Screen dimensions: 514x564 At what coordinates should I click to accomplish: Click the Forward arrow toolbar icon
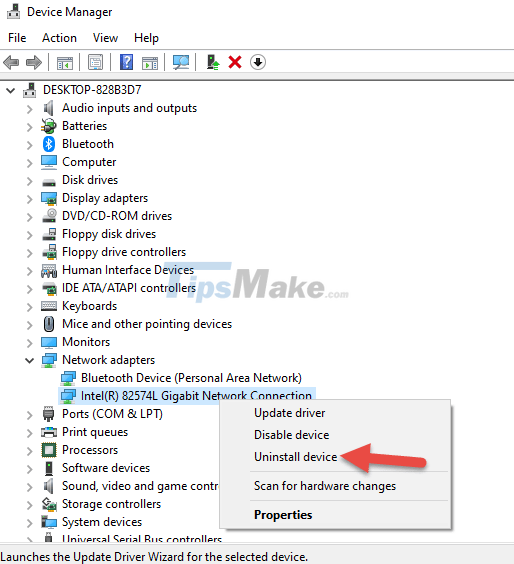click(34, 63)
